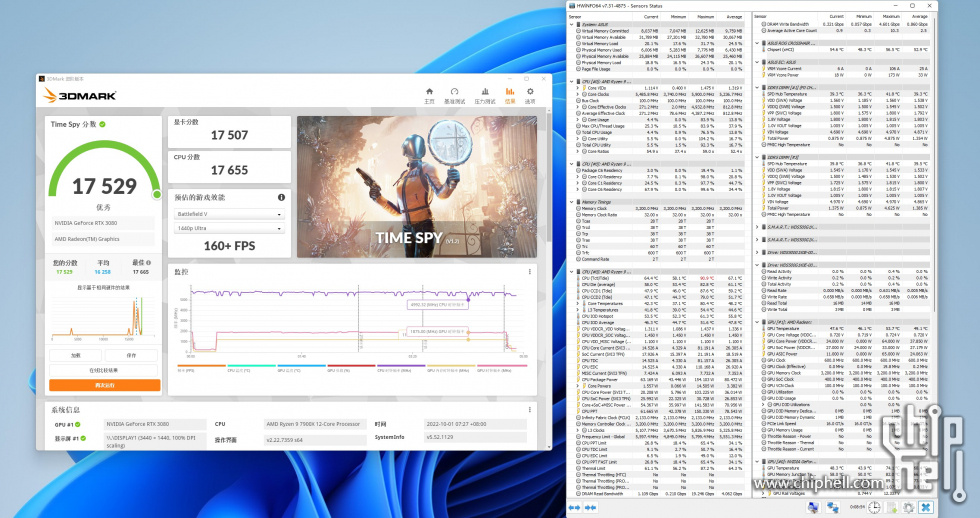
Task: Click the green check beside GPU #1
Action: pyautogui.click(x=78, y=424)
